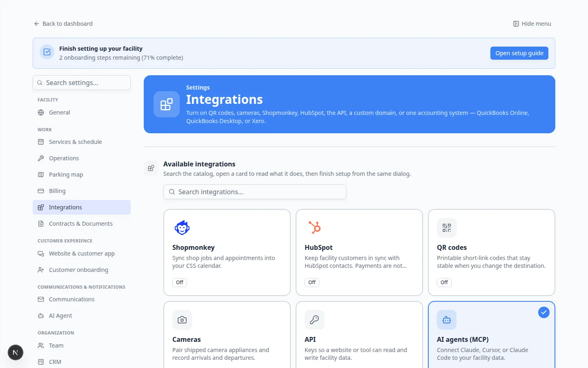Select Parking map in sidebar
The image size is (588, 368).
point(82,175)
